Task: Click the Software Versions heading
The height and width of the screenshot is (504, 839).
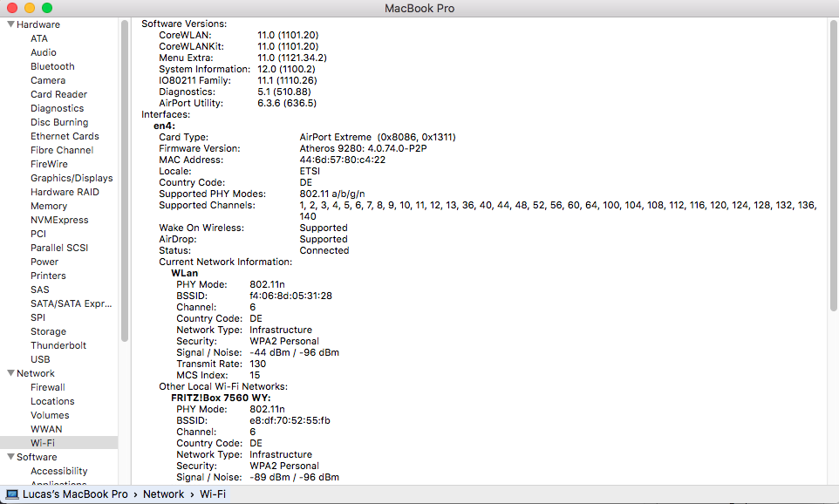Action: (x=184, y=24)
